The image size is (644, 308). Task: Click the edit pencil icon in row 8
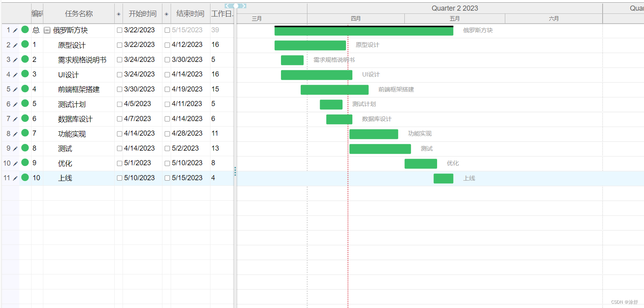coord(15,134)
